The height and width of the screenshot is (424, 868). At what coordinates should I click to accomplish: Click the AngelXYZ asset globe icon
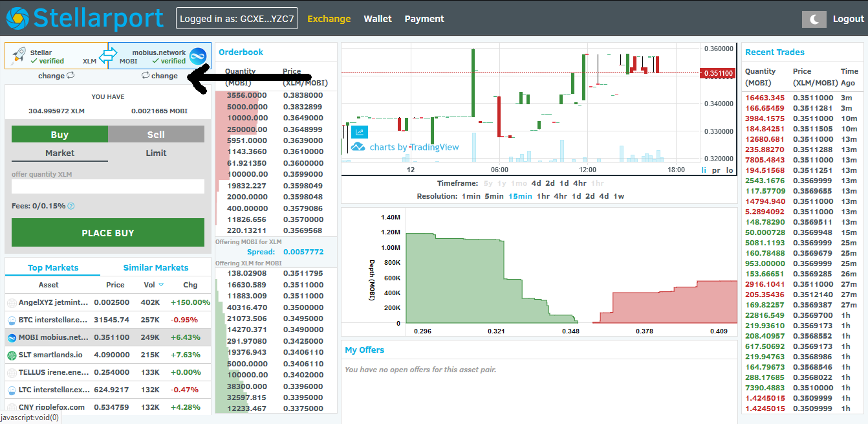point(12,302)
